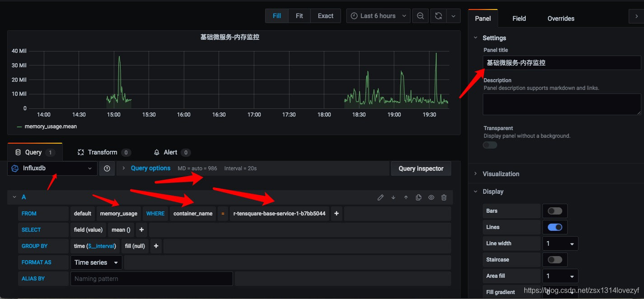
Task: Collapse the options pane with arrow button
Action: pyautogui.click(x=636, y=17)
